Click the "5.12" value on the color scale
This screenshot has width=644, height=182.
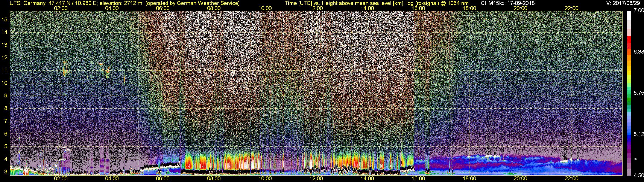click(x=639, y=134)
